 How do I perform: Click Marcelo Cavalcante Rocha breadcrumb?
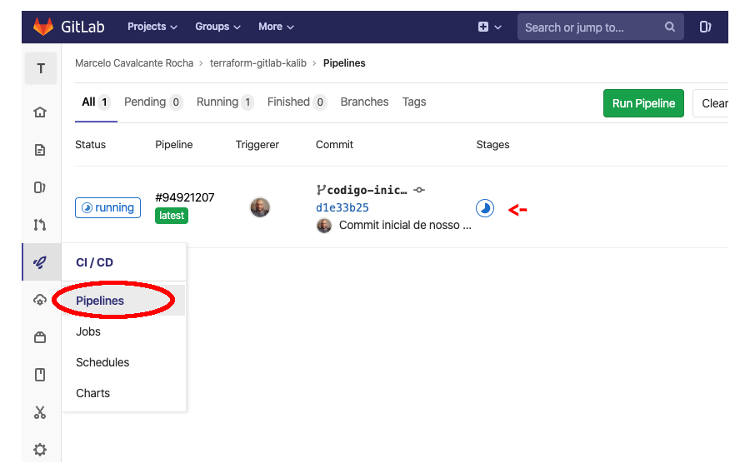point(134,63)
